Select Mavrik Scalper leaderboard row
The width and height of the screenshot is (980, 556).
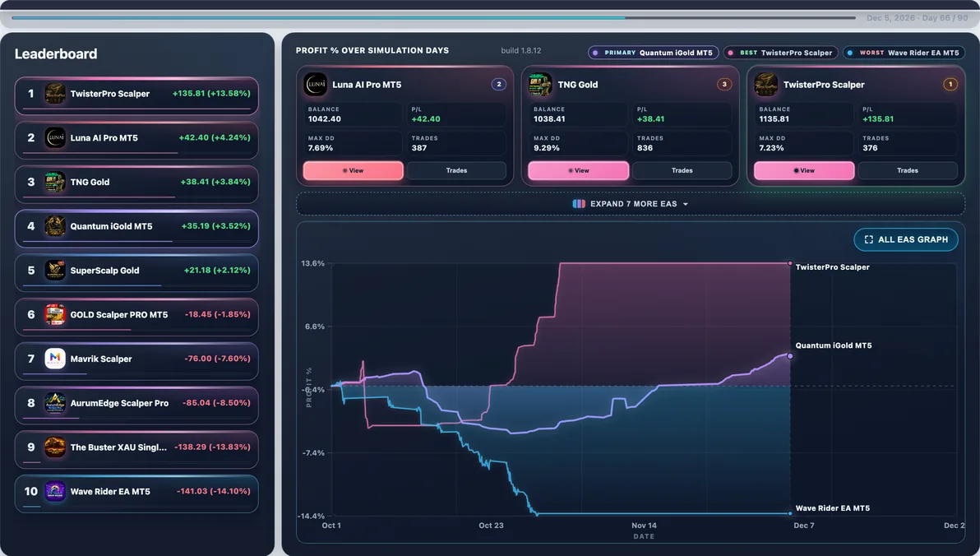(x=136, y=361)
